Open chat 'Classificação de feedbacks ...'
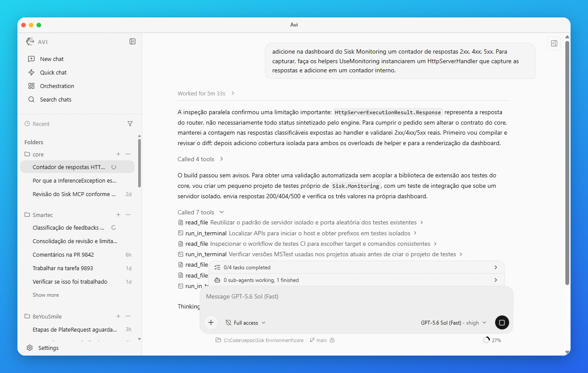Image resolution: width=588 pixels, height=373 pixels. pyautogui.click(x=77, y=227)
